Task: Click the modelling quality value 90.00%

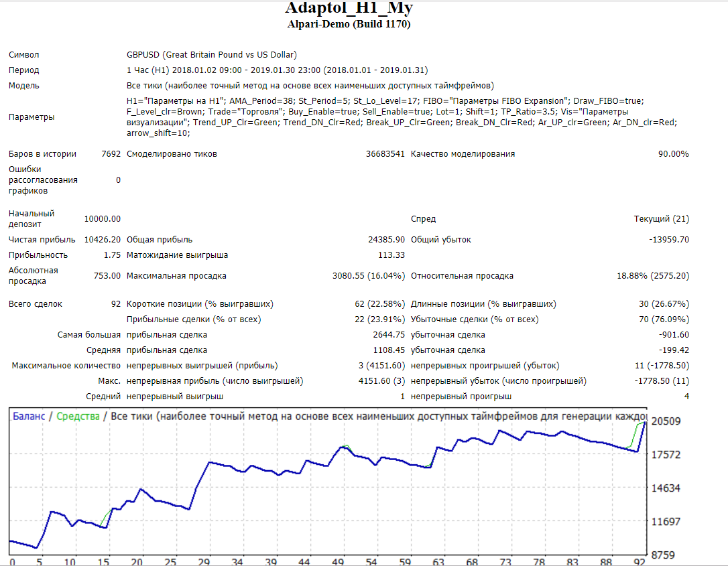Action: tap(673, 154)
